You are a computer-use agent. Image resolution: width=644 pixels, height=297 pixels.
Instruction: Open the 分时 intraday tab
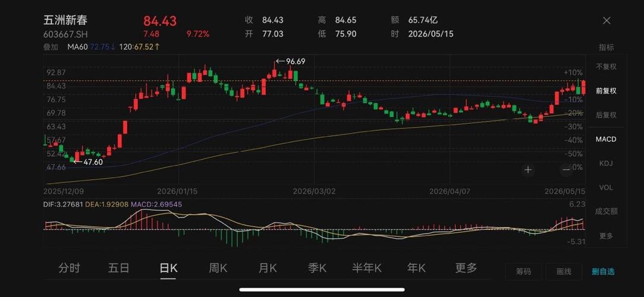click(69, 268)
